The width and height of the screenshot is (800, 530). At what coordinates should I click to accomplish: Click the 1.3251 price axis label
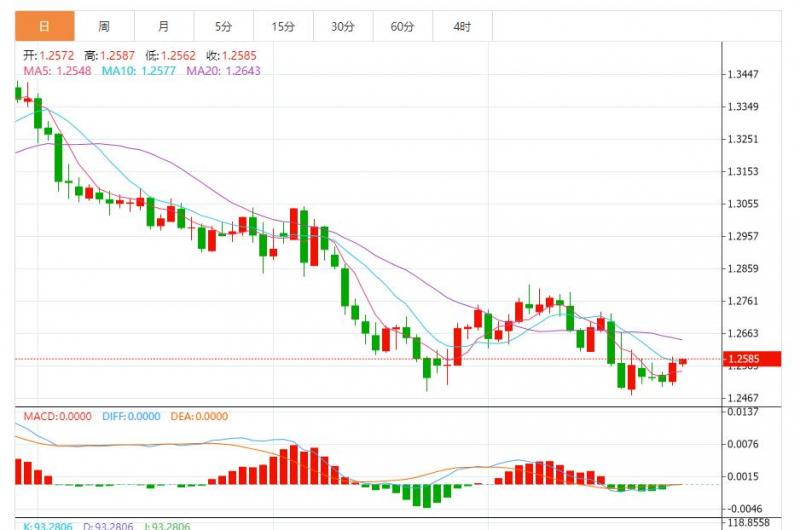tap(743, 139)
